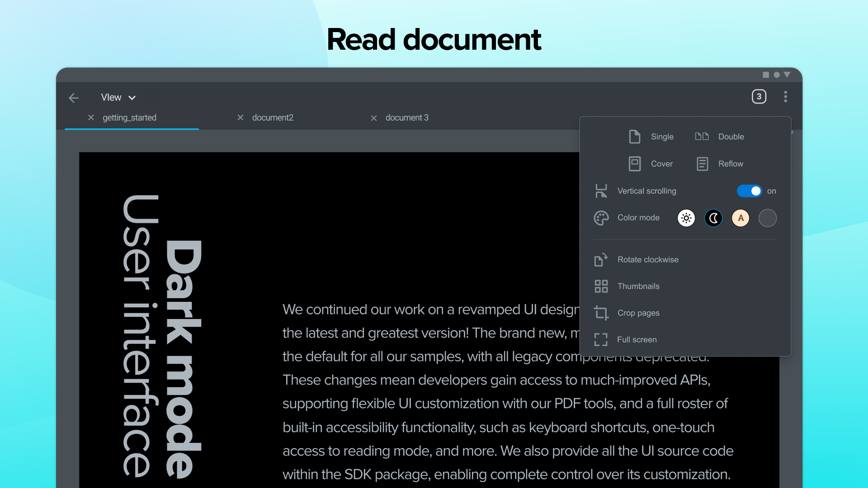Rotate the document clockwise
This screenshot has width=868, height=488.
point(647,260)
